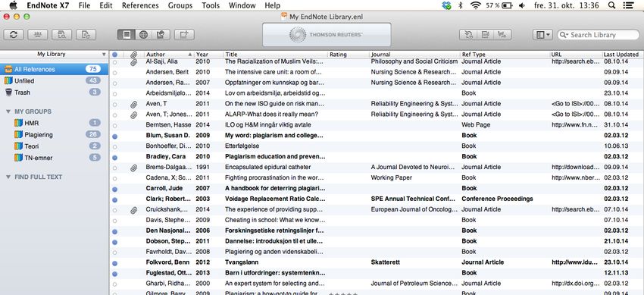Open the Share Library people icon
644x295 pixels.
pyautogui.click(x=37, y=35)
